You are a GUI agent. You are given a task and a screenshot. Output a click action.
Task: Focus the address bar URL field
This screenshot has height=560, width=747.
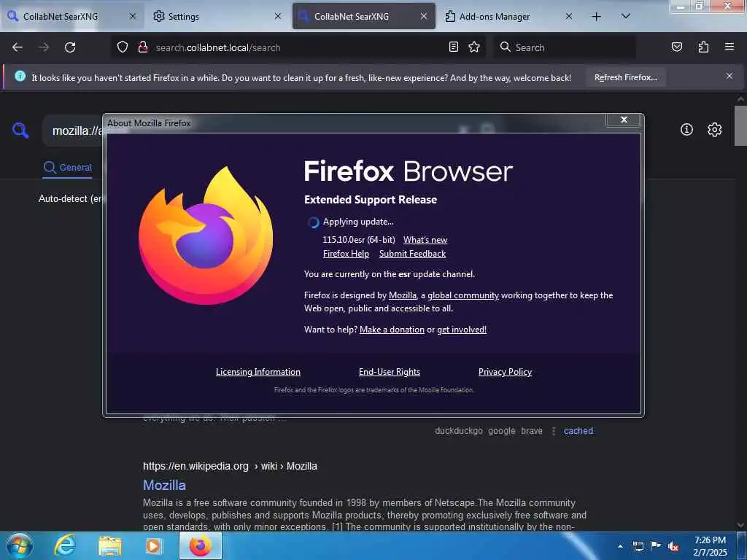click(x=300, y=47)
